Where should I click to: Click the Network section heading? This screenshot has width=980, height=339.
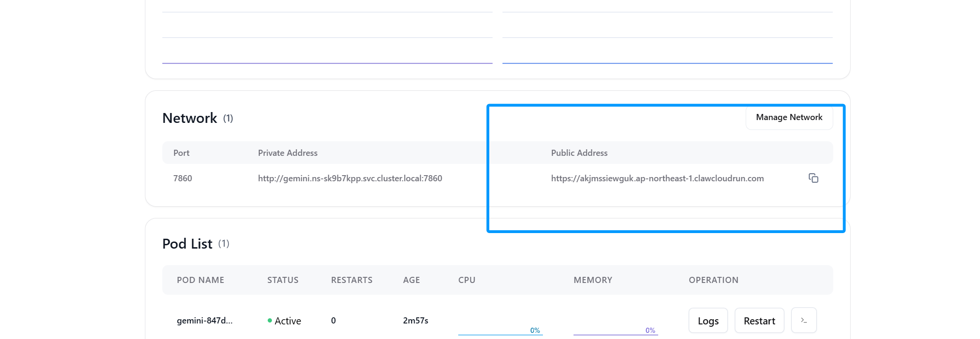pyautogui.click(x=190, y=118)
